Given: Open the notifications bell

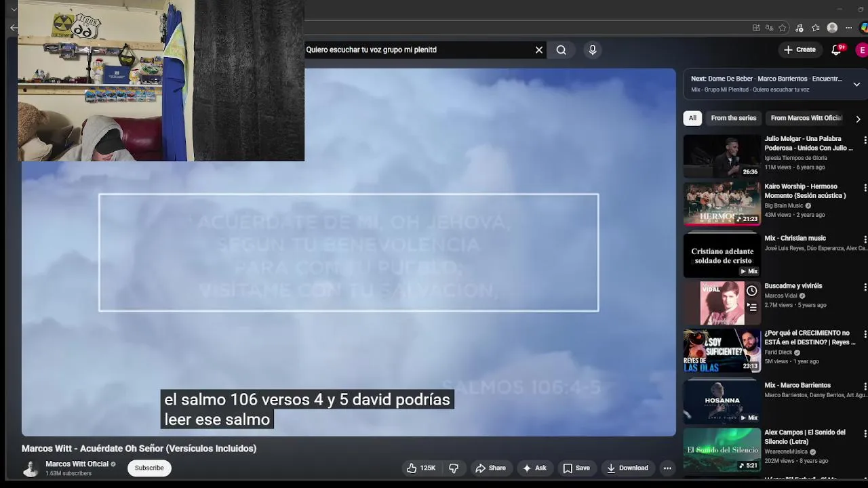Looking at the screenshot, I should [836, 50].
